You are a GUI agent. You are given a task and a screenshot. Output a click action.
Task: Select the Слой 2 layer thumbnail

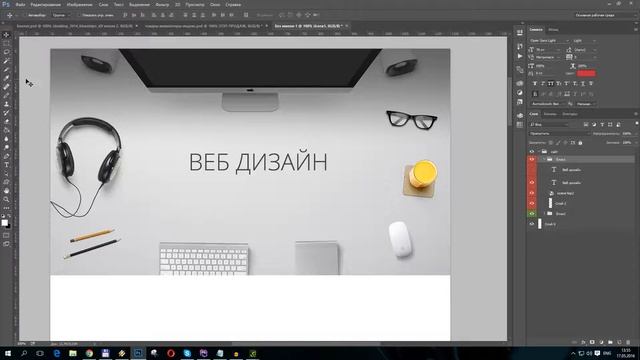[x=550, y=203]
